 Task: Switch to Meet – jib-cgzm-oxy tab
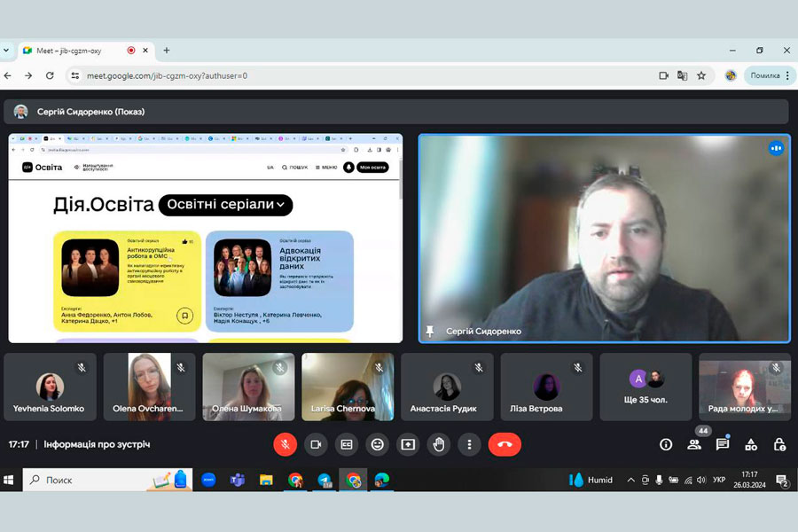click(x=87, y=51)
